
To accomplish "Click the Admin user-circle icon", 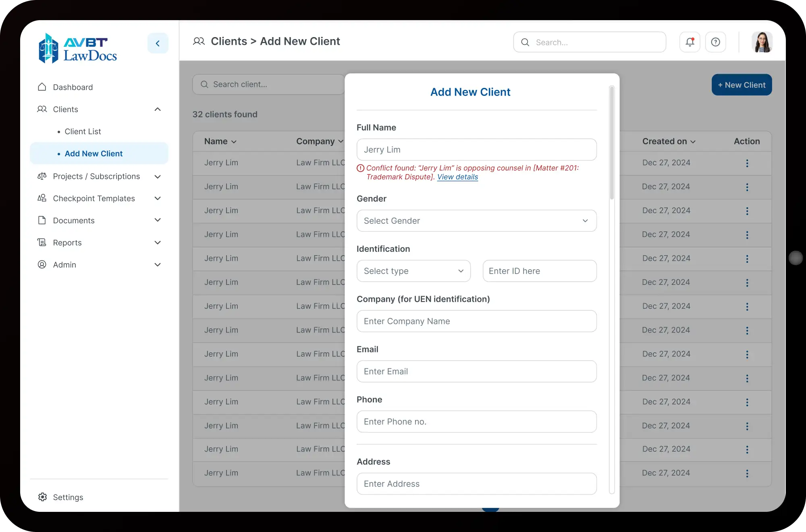I will coord(42,264).
